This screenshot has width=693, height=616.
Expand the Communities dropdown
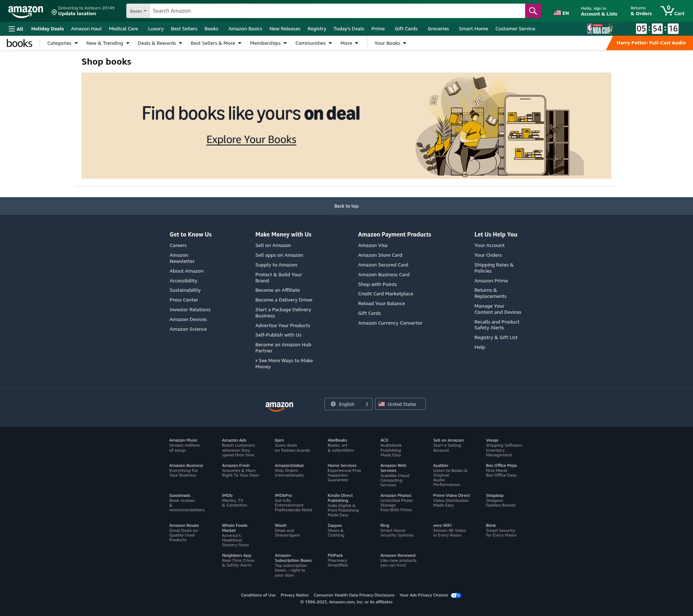[x=313, y=43]
